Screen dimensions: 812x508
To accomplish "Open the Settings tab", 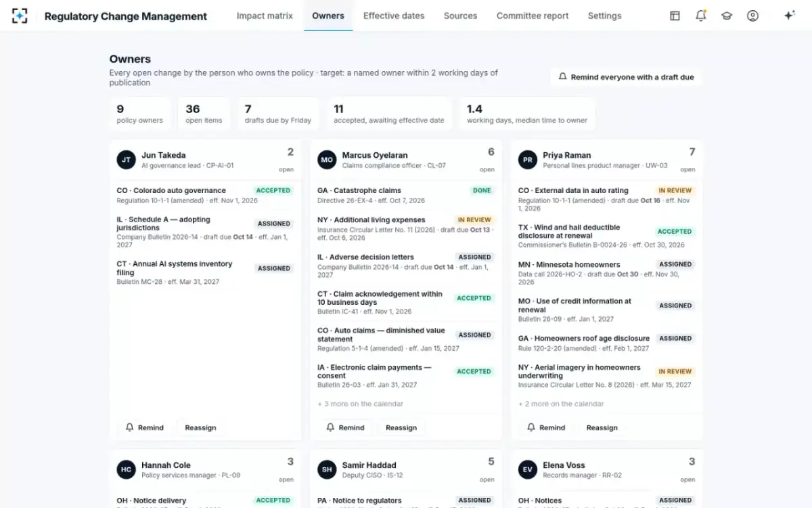I will pyautogui.click(x=604, y=16).
